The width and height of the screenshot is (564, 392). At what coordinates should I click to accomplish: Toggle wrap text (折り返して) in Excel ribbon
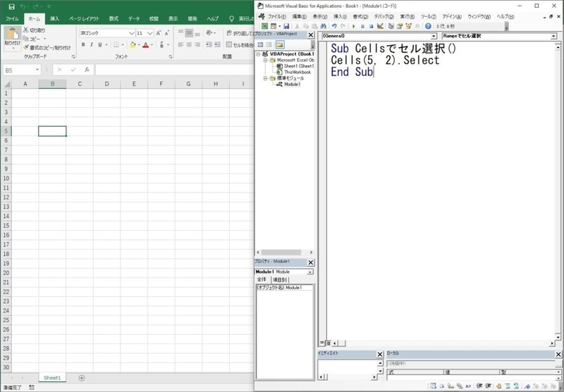pyautogui.click(x=240, y=33)
